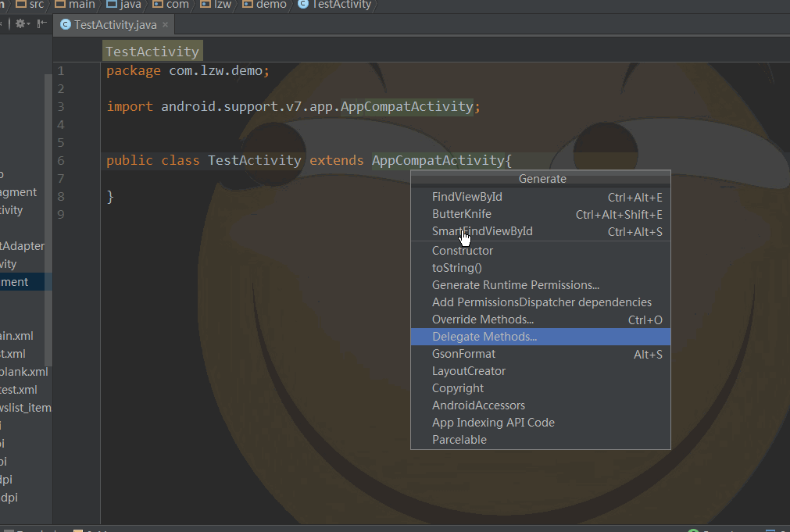Viewport: 790px width, 532px height.
Task: Select App Indexing API Code entry
Action: (x=541, y=422)
